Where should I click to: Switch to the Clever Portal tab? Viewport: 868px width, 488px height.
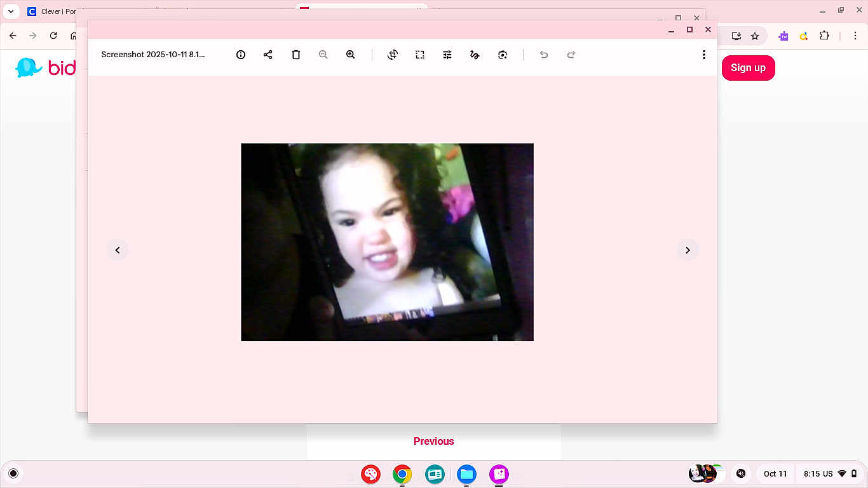click(x=51, y=11)
